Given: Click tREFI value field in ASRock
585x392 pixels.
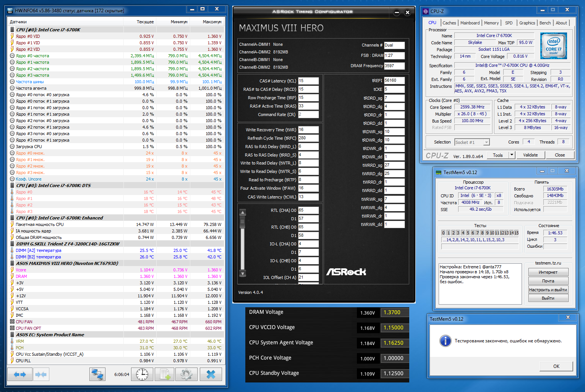Looking at the screenshot, I should pyautogui.click(x=394, y=81).
